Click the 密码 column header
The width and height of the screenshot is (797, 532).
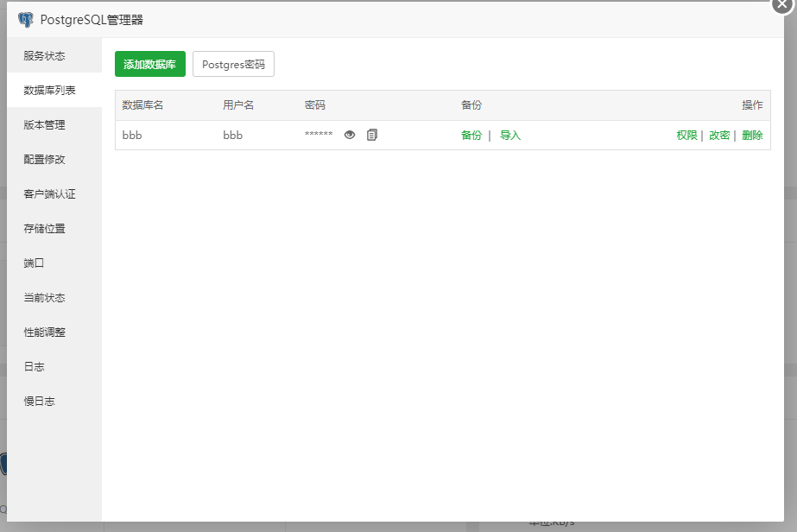pos(315,105)
